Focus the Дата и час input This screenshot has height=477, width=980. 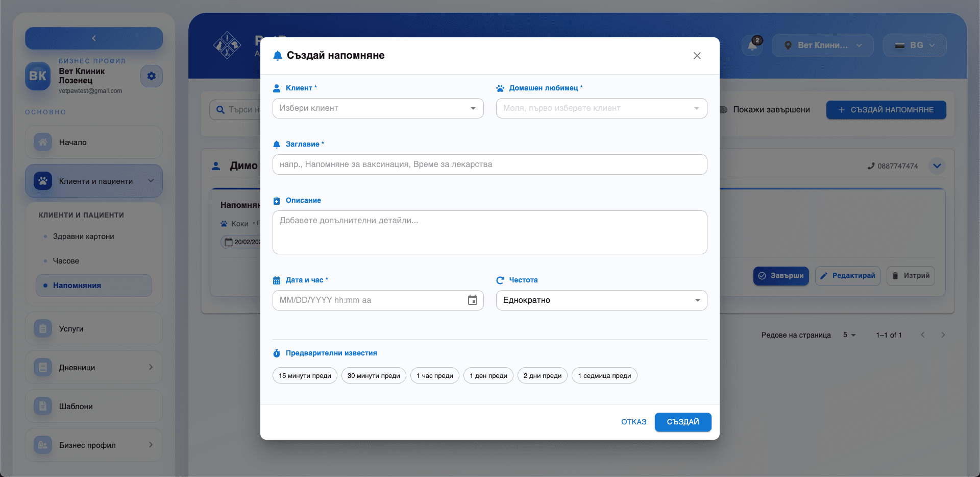(378, 300)
